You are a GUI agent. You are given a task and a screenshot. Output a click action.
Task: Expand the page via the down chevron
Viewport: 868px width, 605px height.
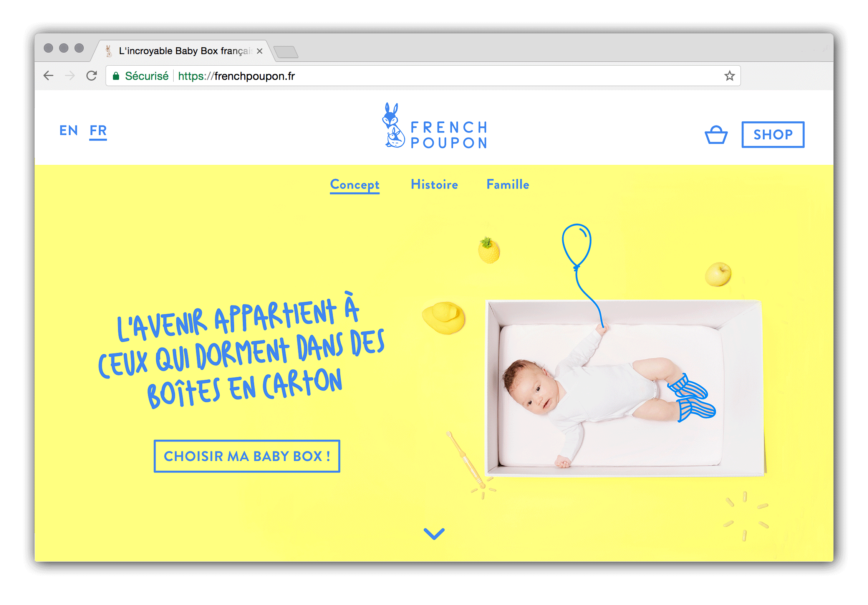(x=434, y=533)
